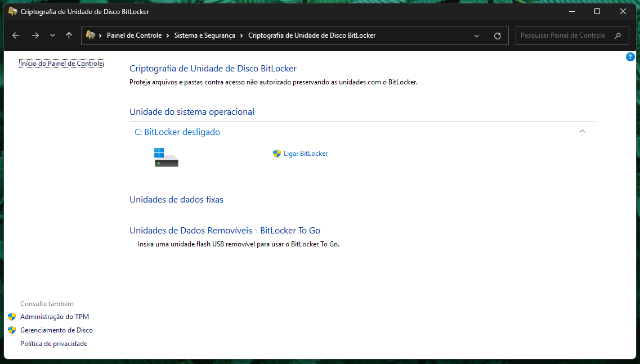Go back using the back arrow

(x=16, y=35)
